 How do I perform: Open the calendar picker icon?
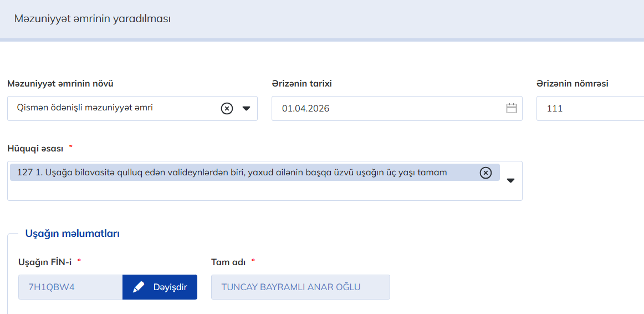pyautogui.click(x=511, y=108)
